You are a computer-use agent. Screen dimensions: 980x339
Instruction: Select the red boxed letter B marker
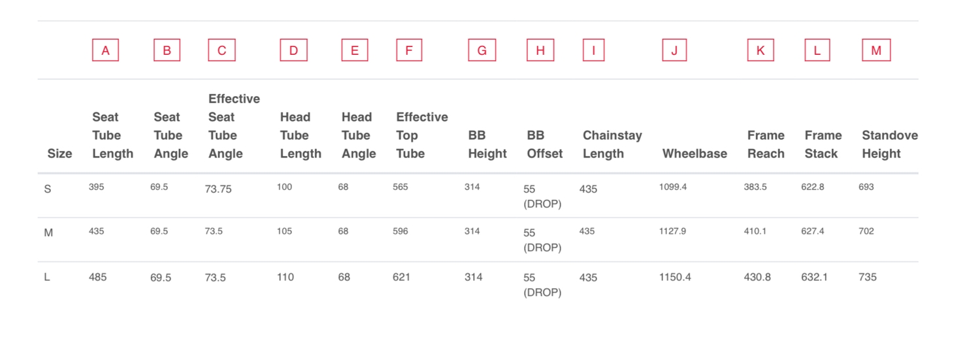coord(167,50)
